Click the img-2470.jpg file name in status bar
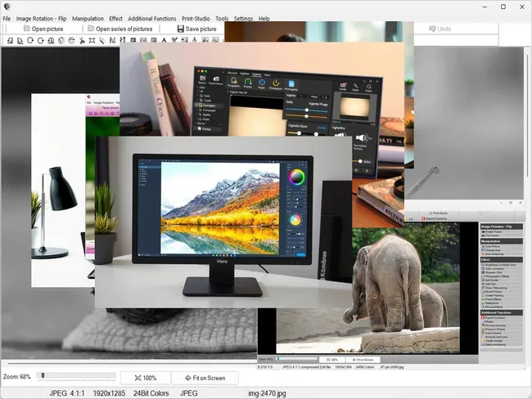The height and width of the screenshot is (399, 532). pos(267,393)
